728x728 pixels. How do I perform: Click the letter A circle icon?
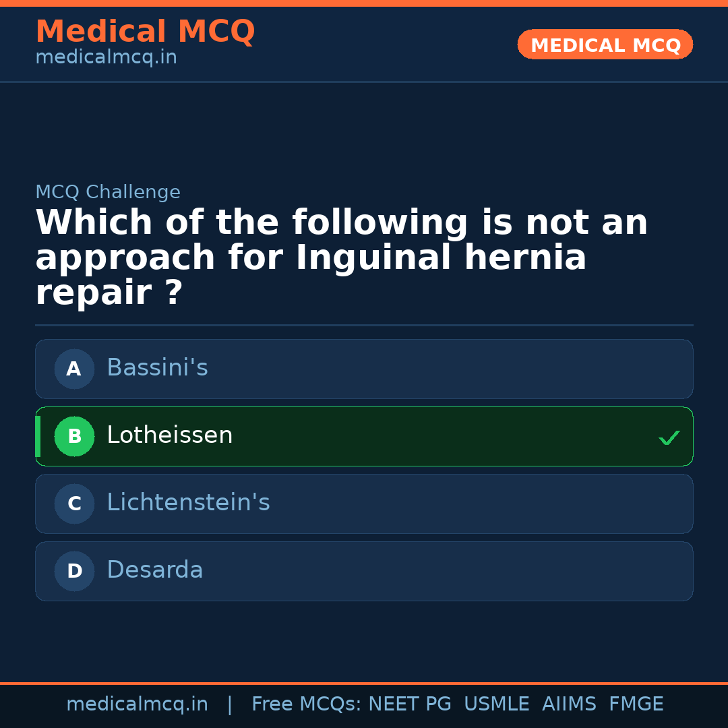pyautogui.click(x=74, y=369)
